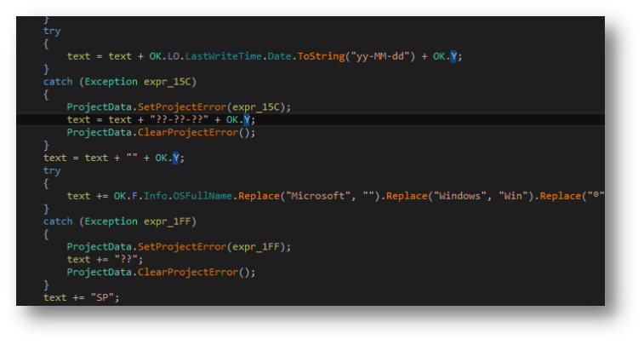Click ClearProjectError below the "??-??-??" line
The width and height of the screenshot is (644, 345).
(x=188, y=133)
